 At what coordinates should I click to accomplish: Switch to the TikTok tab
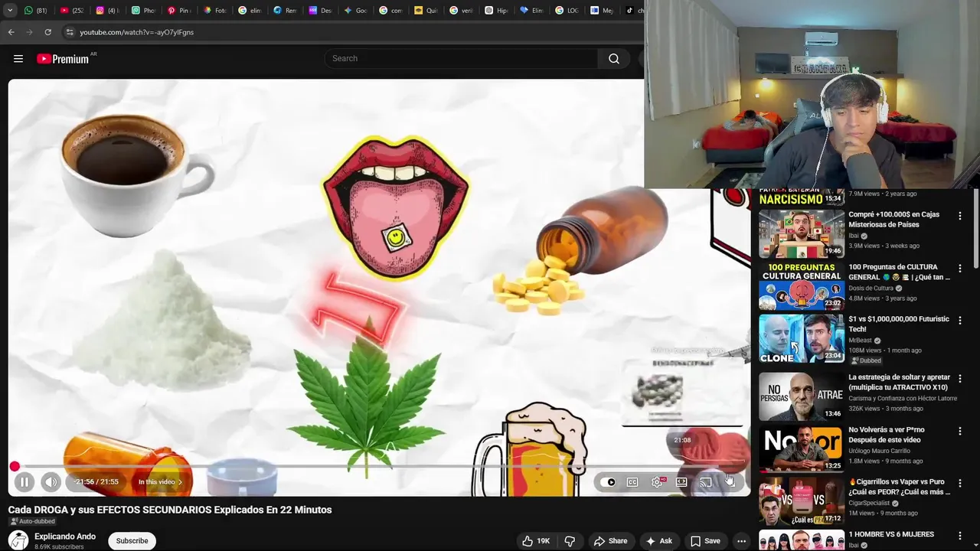[633, 11]
